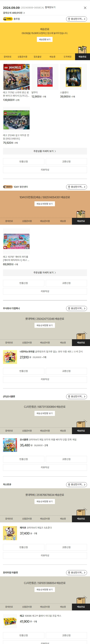90x644 pixels.
Task: Click 교환신청 for the 너만아는과자점 snack set
Action: click(x=66, y=371)
